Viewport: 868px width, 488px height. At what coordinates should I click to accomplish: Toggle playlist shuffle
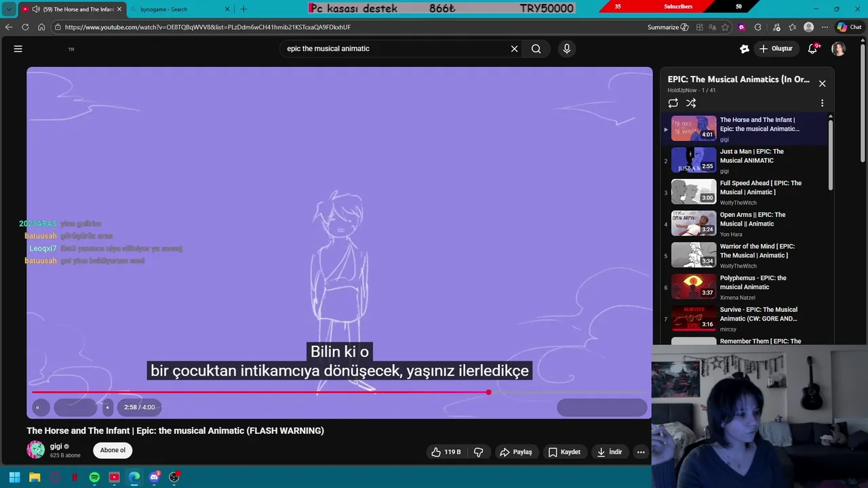click(691, 103)
